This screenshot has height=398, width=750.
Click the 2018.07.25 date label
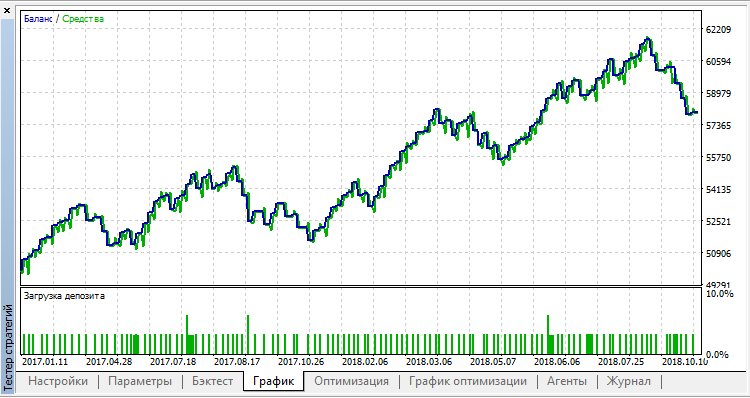621,361
